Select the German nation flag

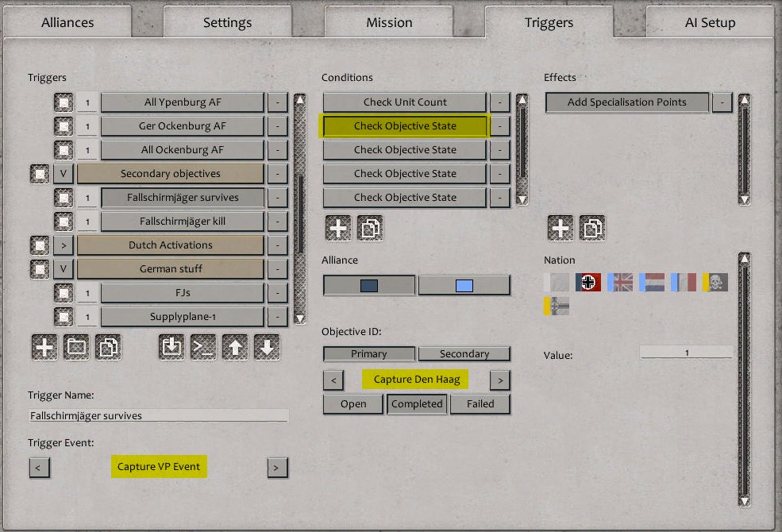point(588,282)
